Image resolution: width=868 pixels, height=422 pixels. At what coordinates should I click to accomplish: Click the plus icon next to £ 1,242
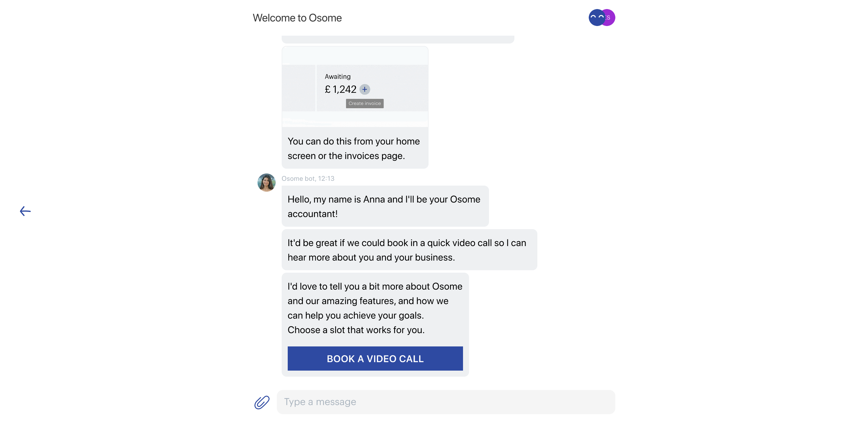point(364,89)
